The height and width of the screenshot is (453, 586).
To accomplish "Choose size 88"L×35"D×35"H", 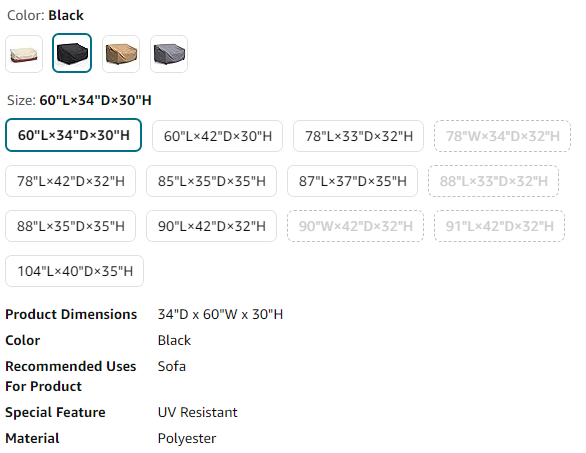I will pyautogui.click(x=70, y=226).
